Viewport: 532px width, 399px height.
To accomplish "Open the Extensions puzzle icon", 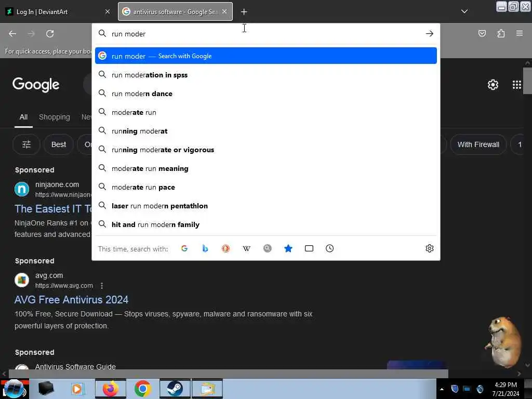I will [501, 33].
